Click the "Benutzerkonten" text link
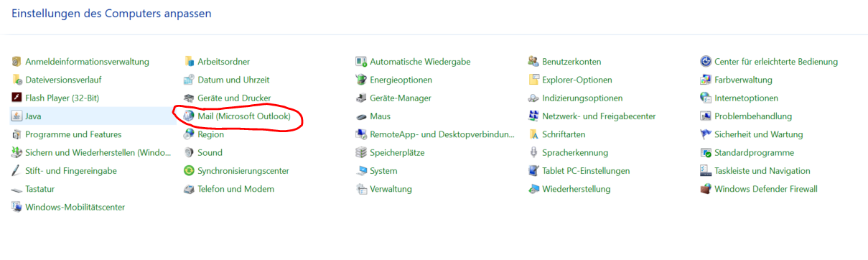 tap(571, 62)
